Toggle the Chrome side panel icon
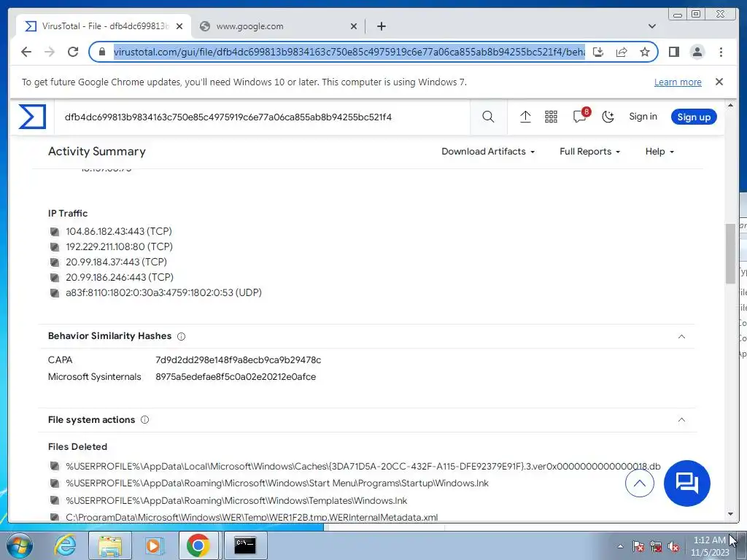The height and width of the screenshot is (560, 747). tap(673, 52)
